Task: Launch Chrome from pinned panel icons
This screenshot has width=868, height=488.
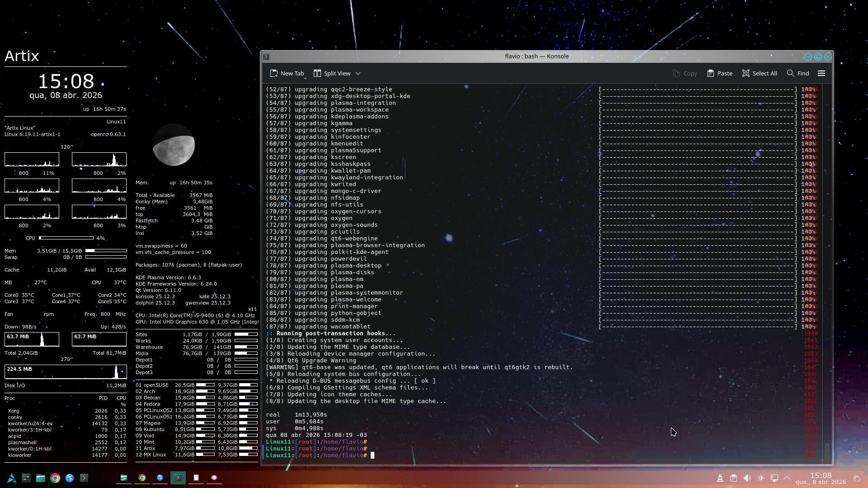Action: [55, 478]
